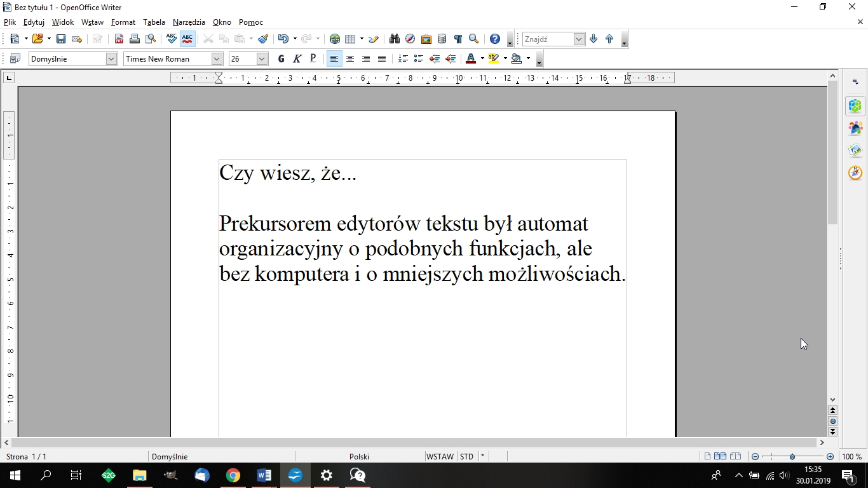Insert a hyperlink using the globe icon
The height and width of the screenshot is (488, 868).
pos(335,39)
